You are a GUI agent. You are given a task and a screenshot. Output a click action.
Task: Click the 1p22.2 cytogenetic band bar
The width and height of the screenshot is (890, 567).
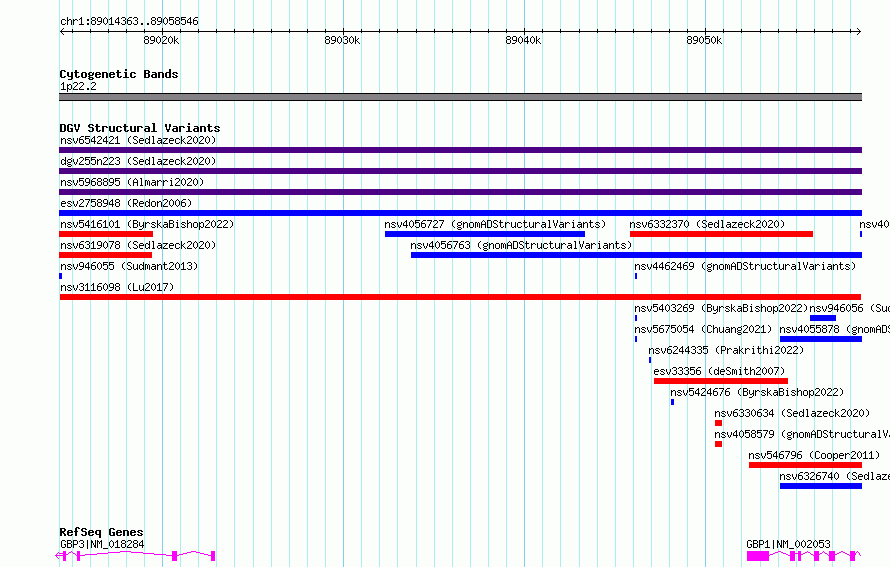coord(460,97)
